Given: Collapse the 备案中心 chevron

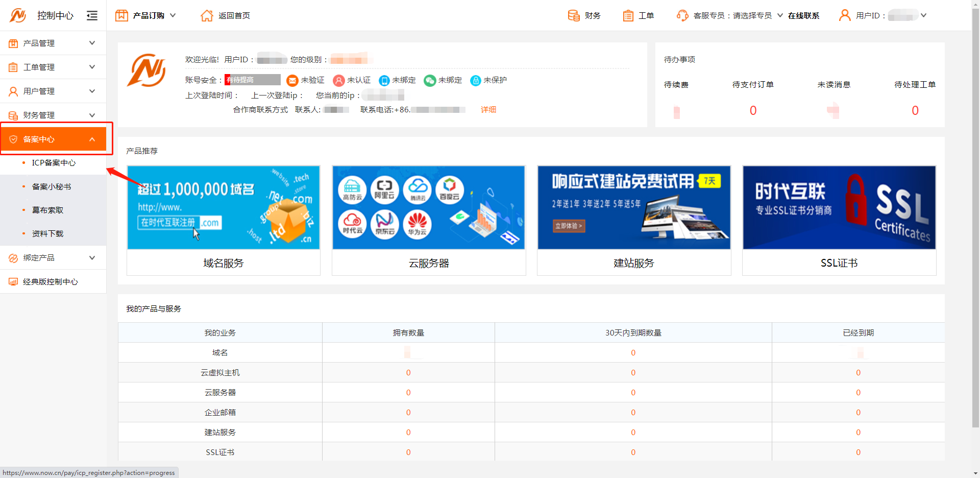Looking at the screenshot, I should [x=92, y=139].
